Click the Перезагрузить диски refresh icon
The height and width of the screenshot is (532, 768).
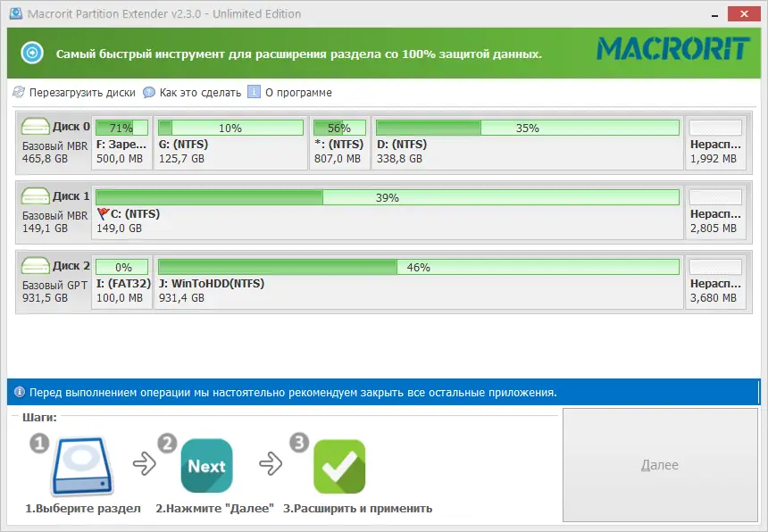click(17, 92)
